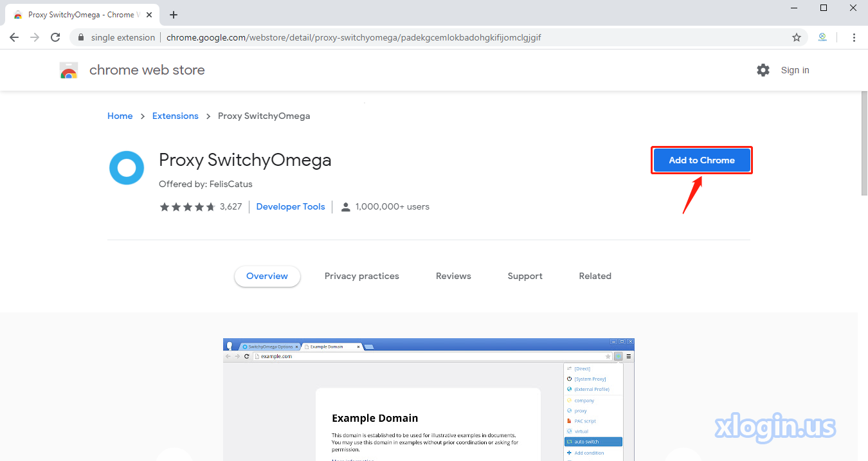Switch to the Privacy practices tab
The image size is (868, 461).
pos(362,276)
